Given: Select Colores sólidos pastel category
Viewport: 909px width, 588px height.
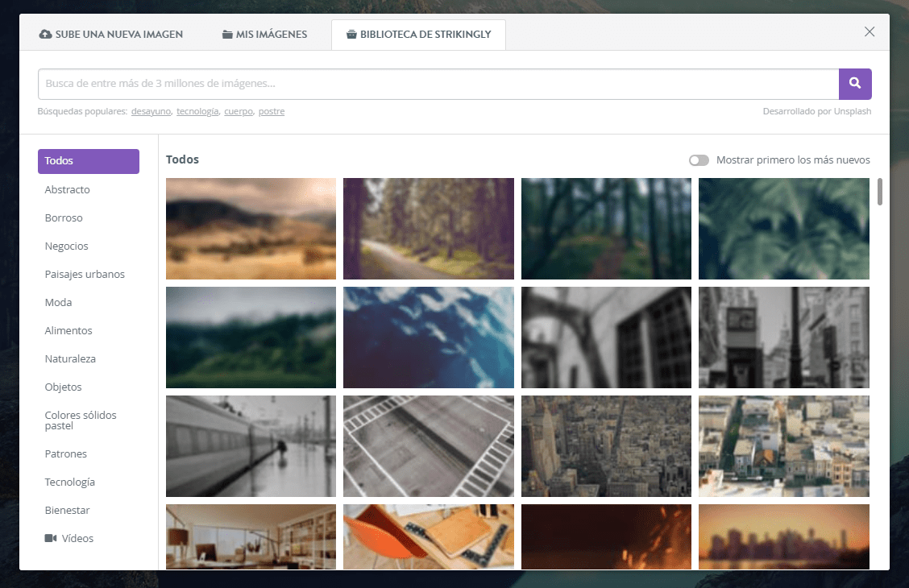Looking at the screenshot, I should click(x=81, y=420).
